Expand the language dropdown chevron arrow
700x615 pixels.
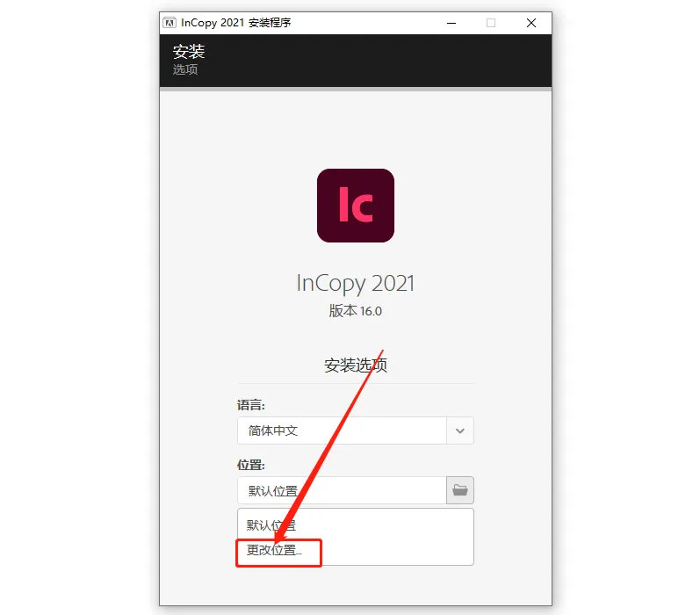(x=460, y=430)
